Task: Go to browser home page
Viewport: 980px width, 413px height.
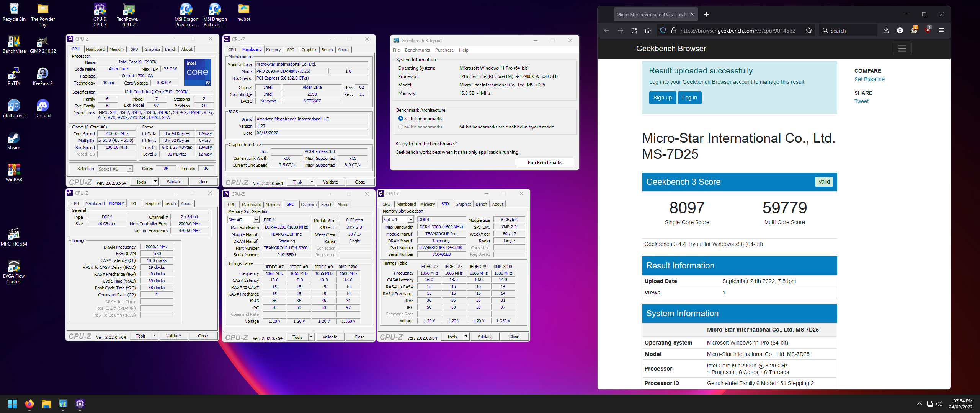Action: (648, 31)
